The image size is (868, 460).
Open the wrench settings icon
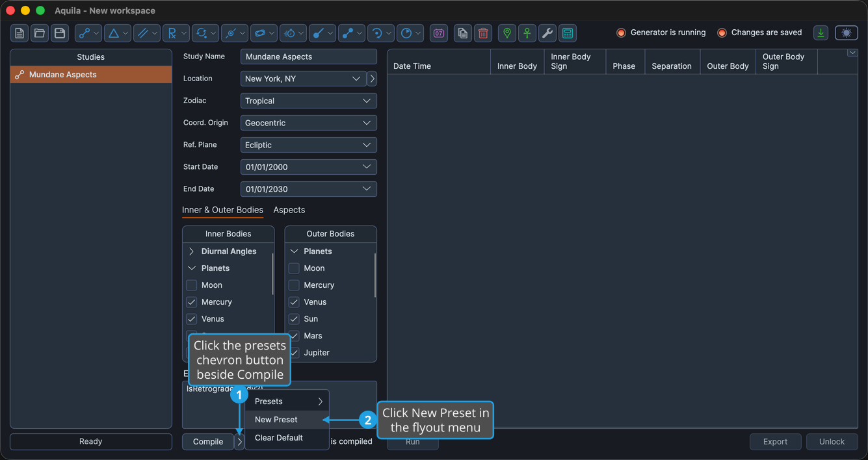[x=547, y=33]
